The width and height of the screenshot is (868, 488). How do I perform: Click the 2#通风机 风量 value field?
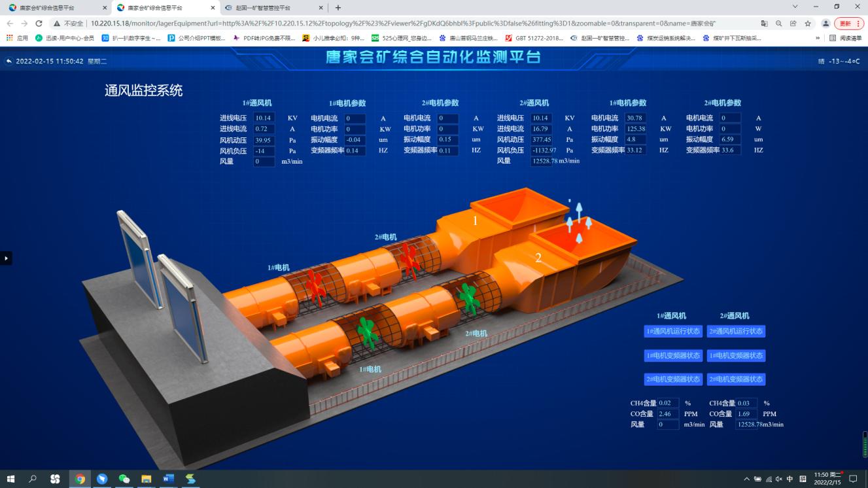[542, 161]
